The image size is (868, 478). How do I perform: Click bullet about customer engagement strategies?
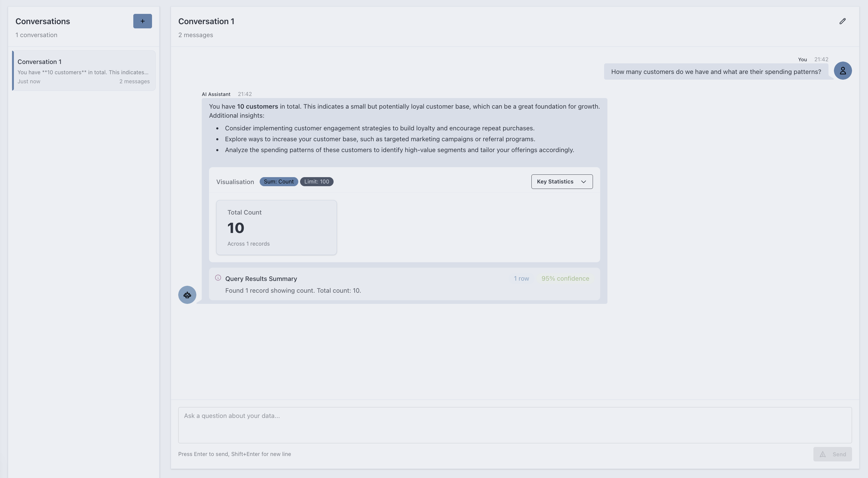pos(380,128)
